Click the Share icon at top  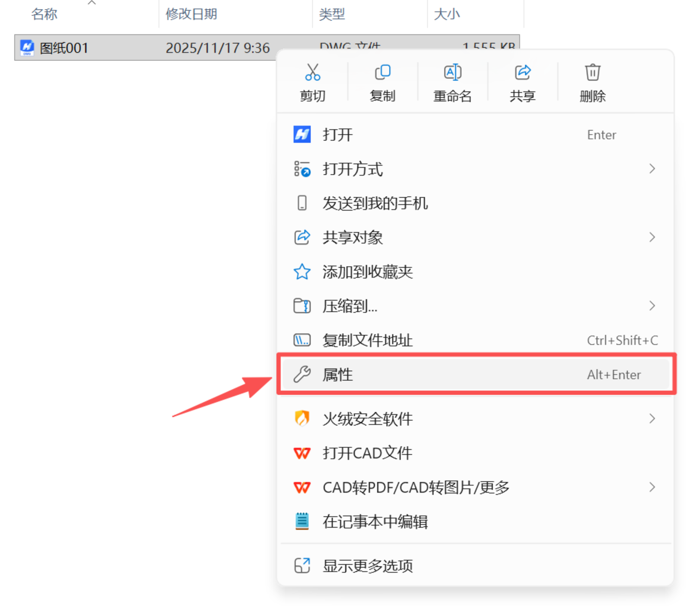pyautogui.click(x=522, y=72)
